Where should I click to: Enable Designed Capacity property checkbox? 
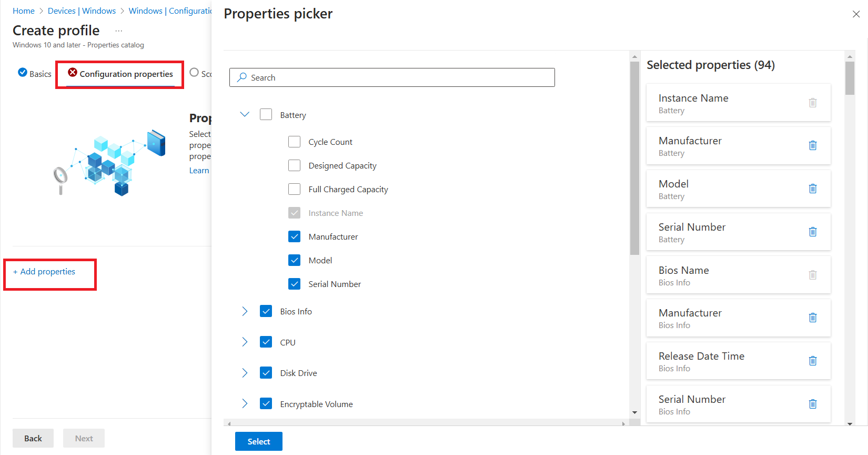(x=295, y=165)
